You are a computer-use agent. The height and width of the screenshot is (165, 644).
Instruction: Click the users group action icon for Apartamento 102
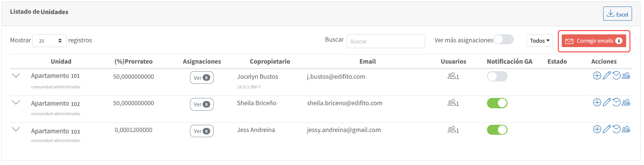pyautogui.click(x=626, y=102)
